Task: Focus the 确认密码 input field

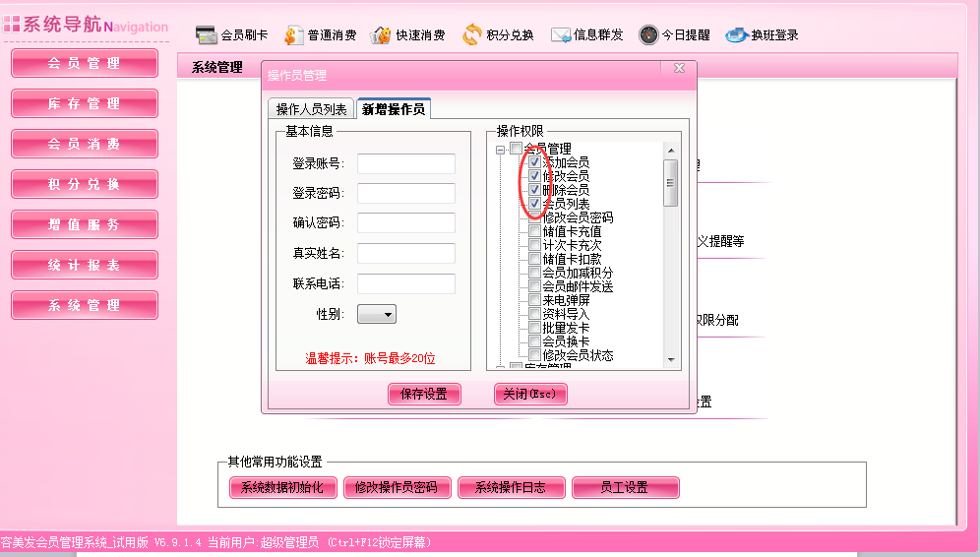Action: tap(406, 222)
